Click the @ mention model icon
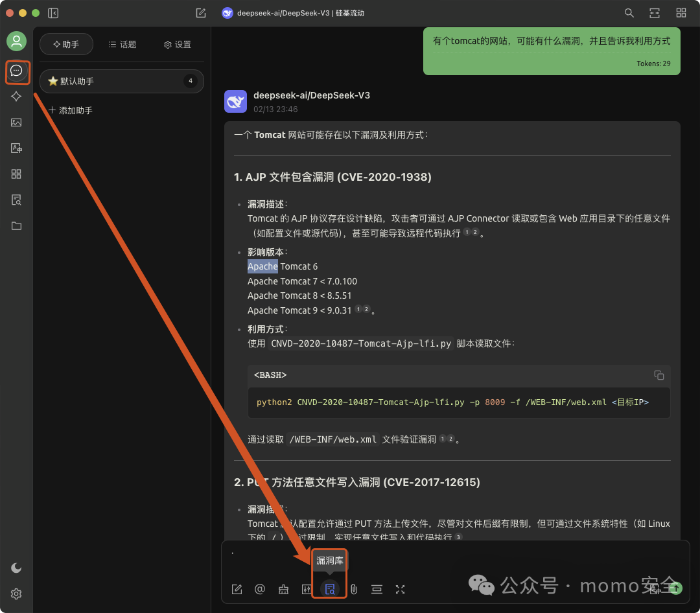 260,589
